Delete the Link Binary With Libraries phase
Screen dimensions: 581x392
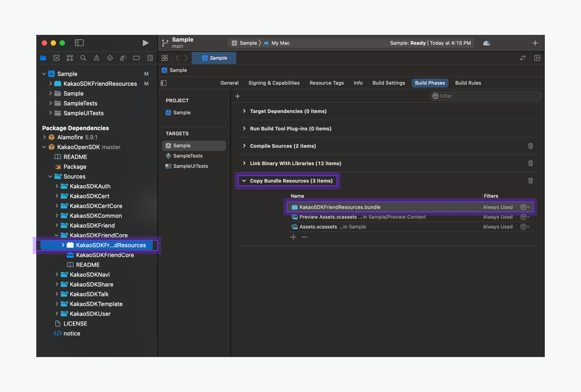pyautogui.click(x=531, y=163)
